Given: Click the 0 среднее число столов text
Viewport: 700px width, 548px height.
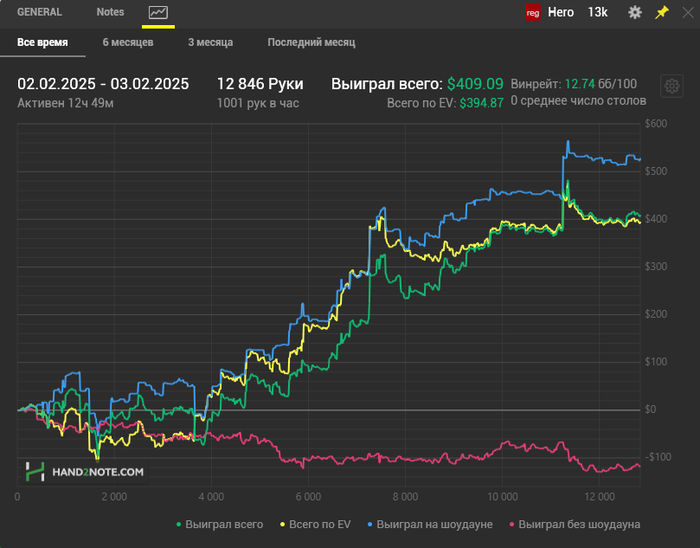Looking at the screenshot, I should (578, 101).
